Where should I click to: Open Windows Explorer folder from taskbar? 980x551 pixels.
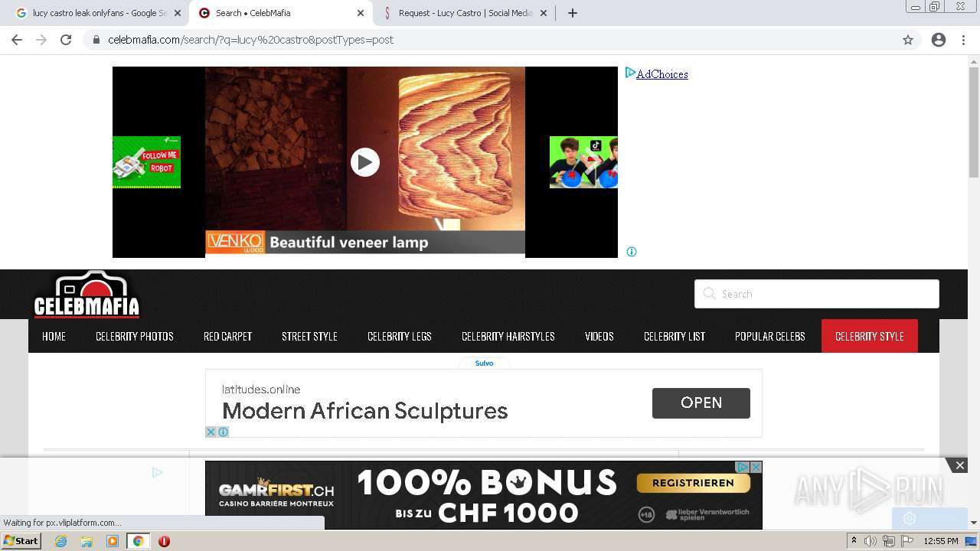(x=87, y=541)
